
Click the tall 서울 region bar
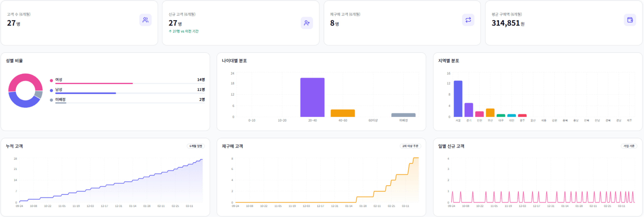coord(458,99)
